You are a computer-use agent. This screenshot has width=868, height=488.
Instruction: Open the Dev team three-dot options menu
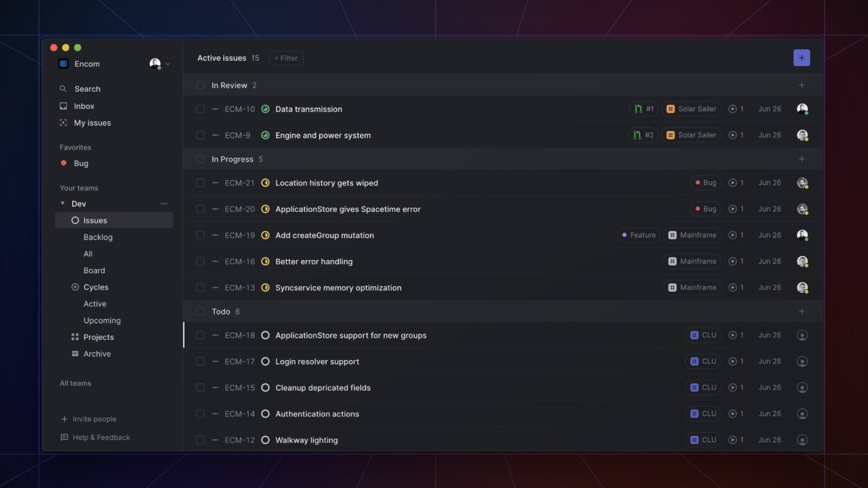(164, 204)
